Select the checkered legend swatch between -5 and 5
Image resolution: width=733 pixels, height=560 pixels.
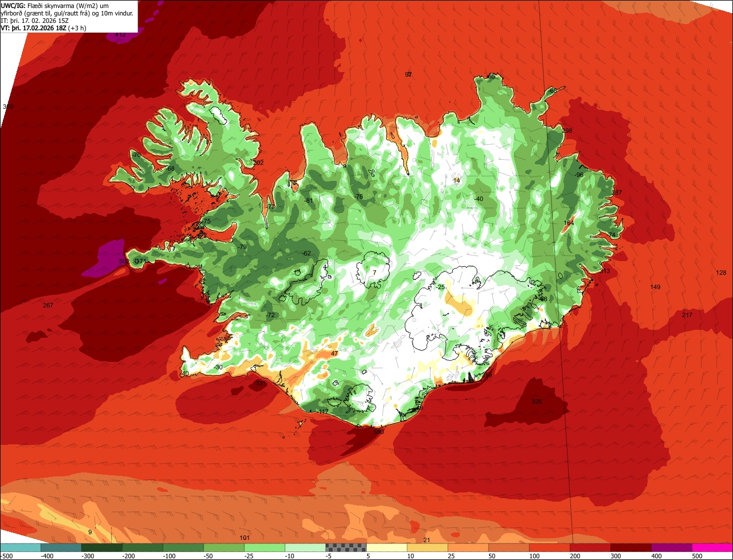(346, 547)
